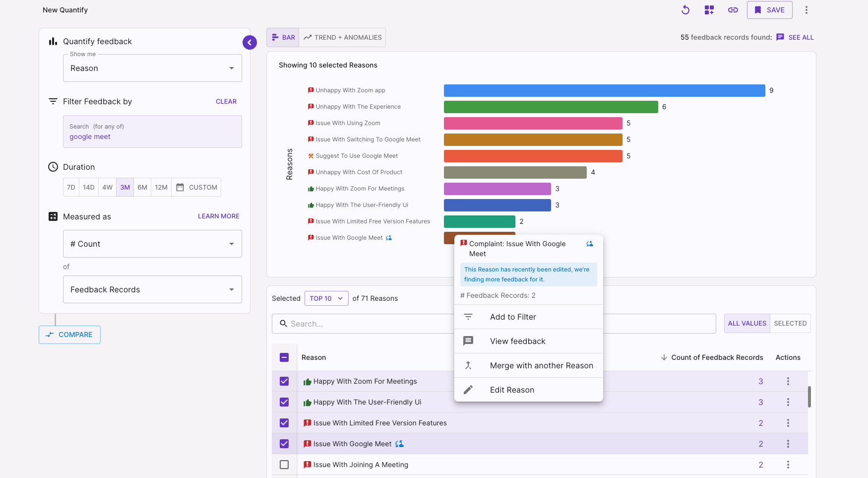Copy link using the chain icon

(x=733, y=10)
